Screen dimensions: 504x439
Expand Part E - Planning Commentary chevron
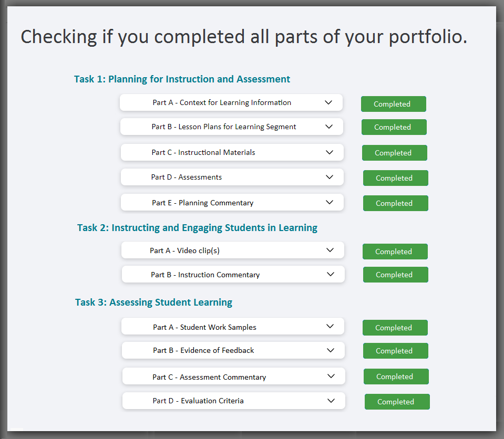coord(330,203)
